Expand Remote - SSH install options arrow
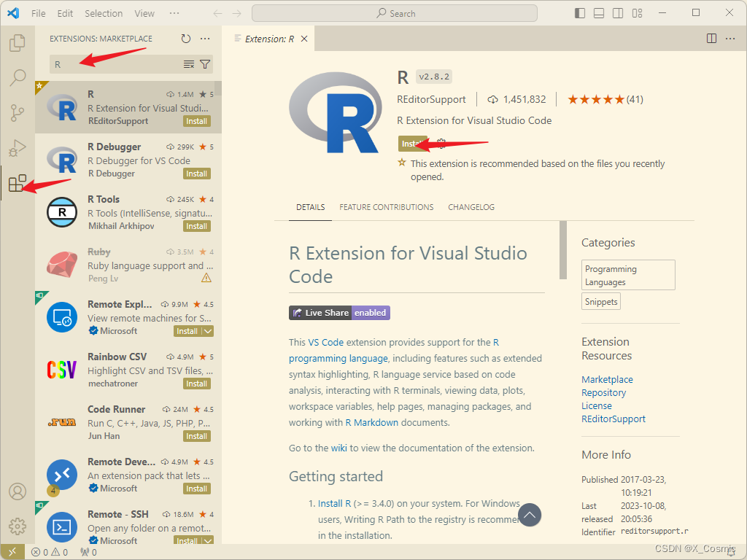This screenshot has height=560, width=747. [208, 541]
